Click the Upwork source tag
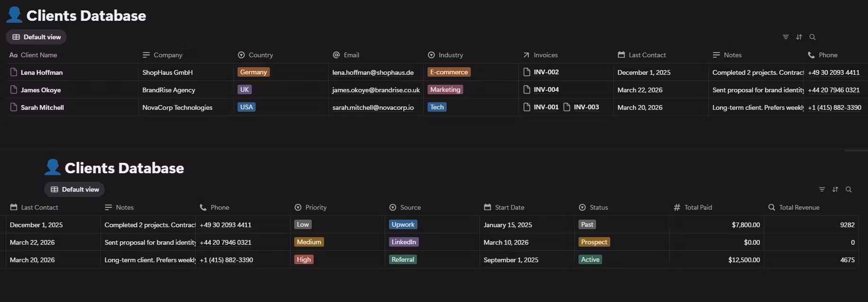 pyautogui.click(x=403, y=225)
